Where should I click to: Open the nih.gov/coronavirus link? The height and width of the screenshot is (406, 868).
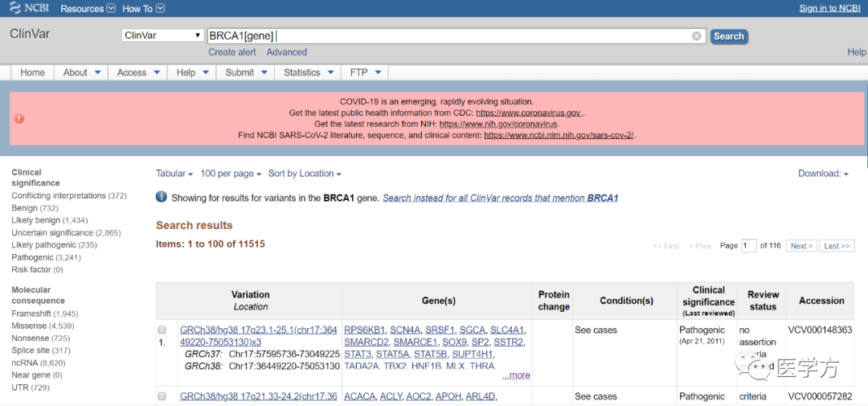[x=499, y=124]
